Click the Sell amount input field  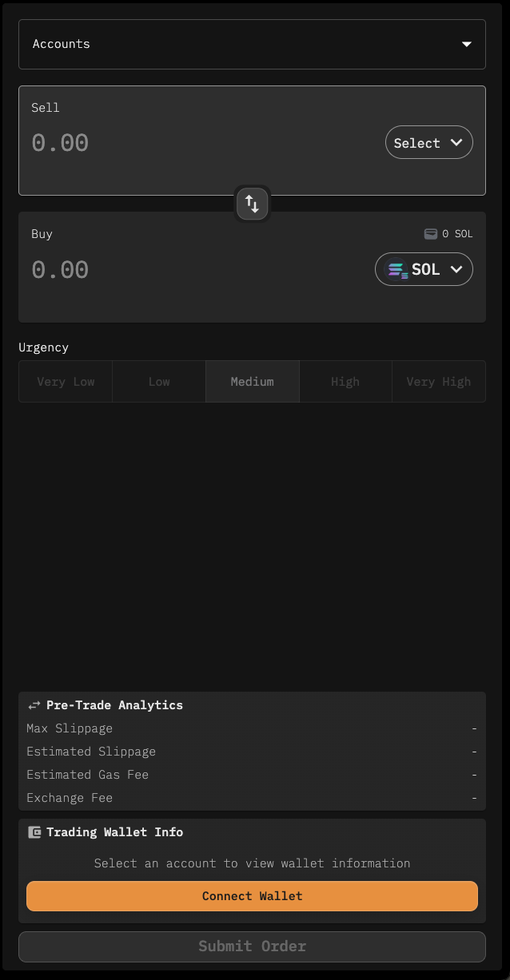160,143
